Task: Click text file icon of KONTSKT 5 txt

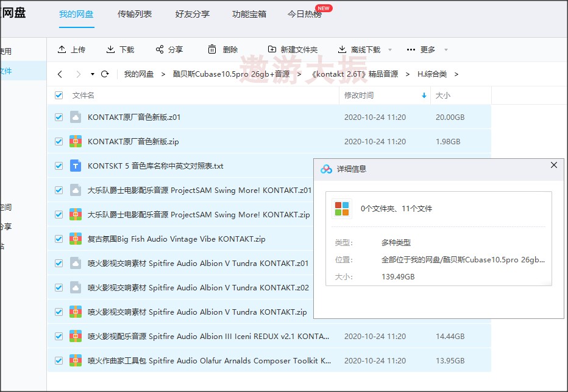Action: pyautogui.click(x=76, y=166)
